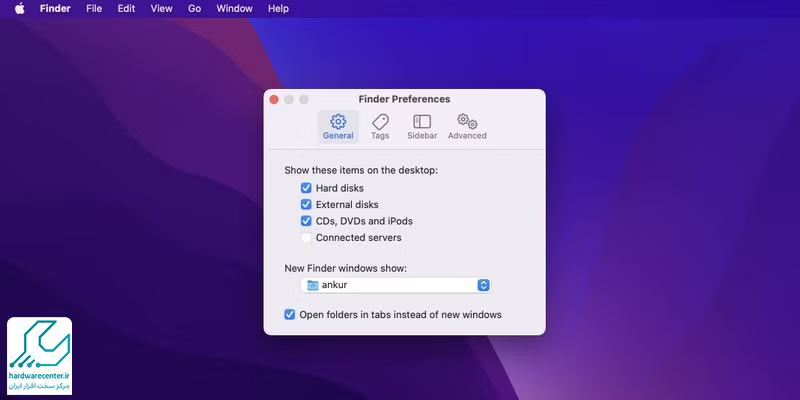Image resolution: width=800 pixels, height=400 pixels.
Task: Click the blue dropdown arrows beside ankur
Action: 483,285
